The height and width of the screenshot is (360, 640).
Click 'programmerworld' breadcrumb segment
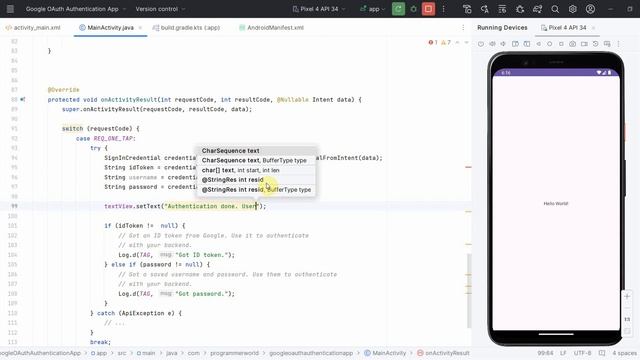pos(234,353)
